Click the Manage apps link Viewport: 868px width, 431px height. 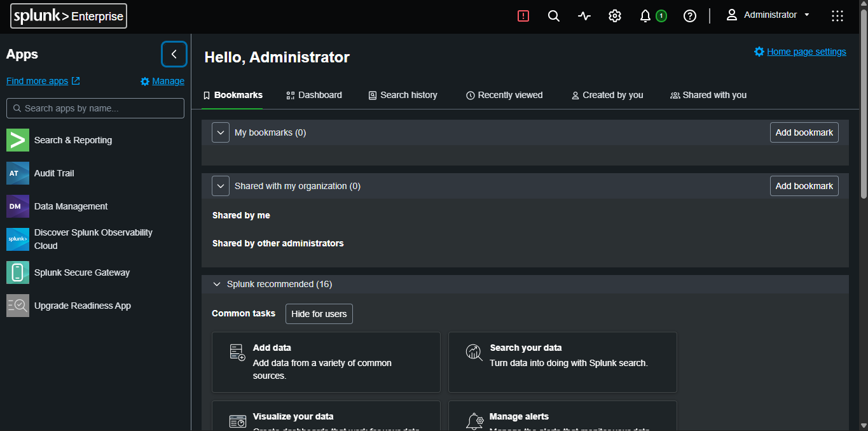tap(162, 81)
